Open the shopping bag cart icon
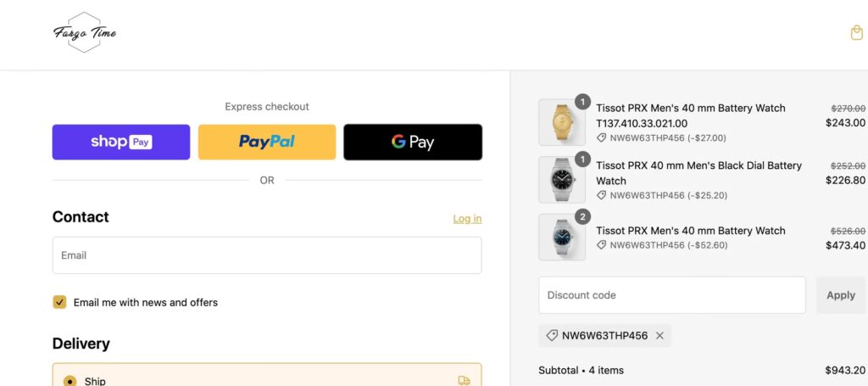The width and height of the screenshot is (868, 386). (x=856, y=33)
